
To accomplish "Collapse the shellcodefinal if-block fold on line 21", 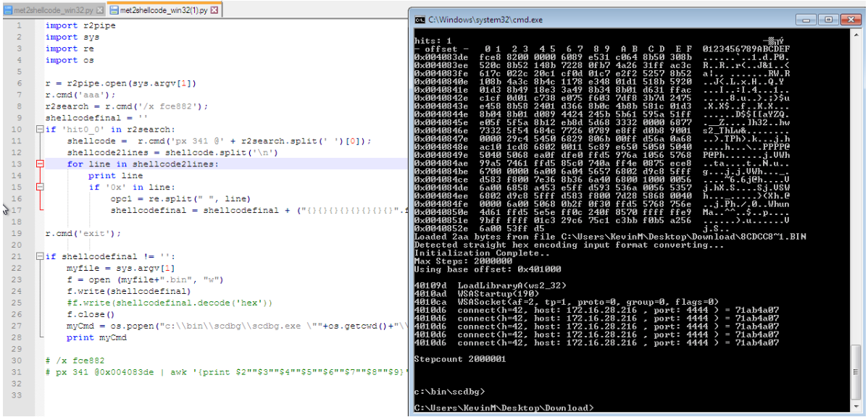I will coord(38,256).
